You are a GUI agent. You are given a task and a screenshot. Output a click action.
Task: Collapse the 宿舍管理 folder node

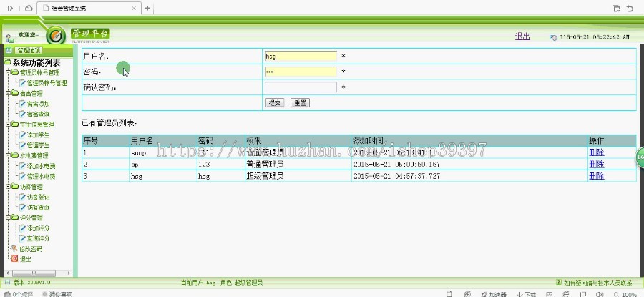click(8, 93)
